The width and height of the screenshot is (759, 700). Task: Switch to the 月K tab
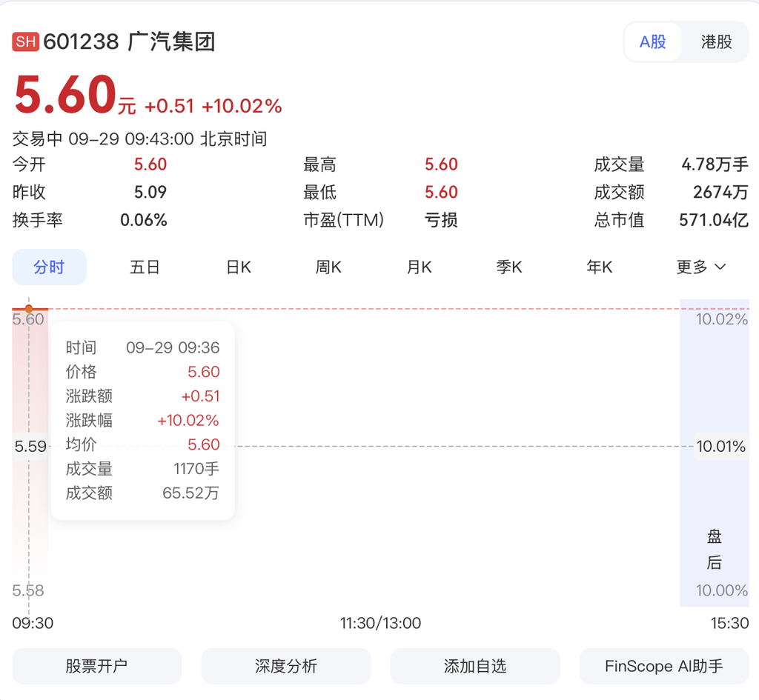(420, 267)
